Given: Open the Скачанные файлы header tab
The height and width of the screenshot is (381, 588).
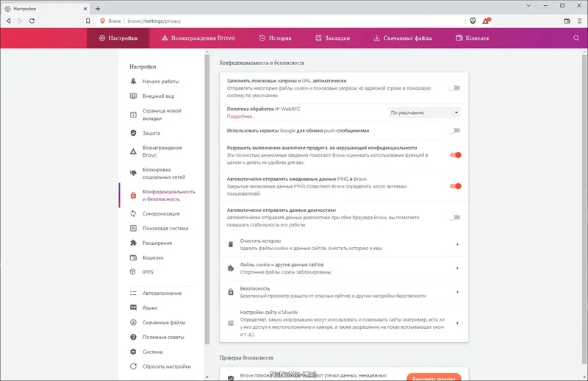Looking at the screenshot, I should 403,38.
